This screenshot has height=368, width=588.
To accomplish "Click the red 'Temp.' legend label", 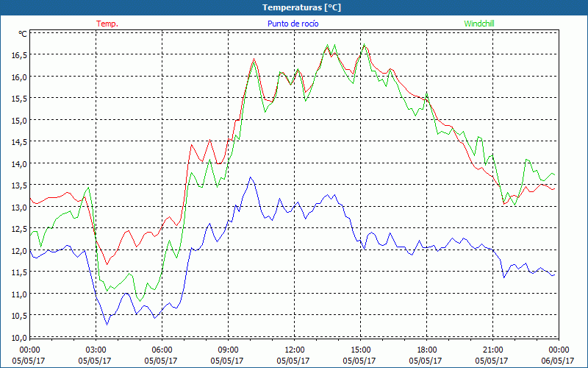I will pyautogui.click(x=107, y=24).
